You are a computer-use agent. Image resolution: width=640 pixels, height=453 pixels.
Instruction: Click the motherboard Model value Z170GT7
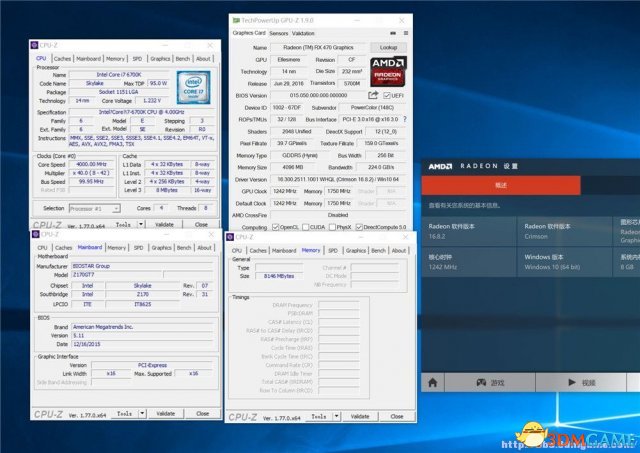117,275
